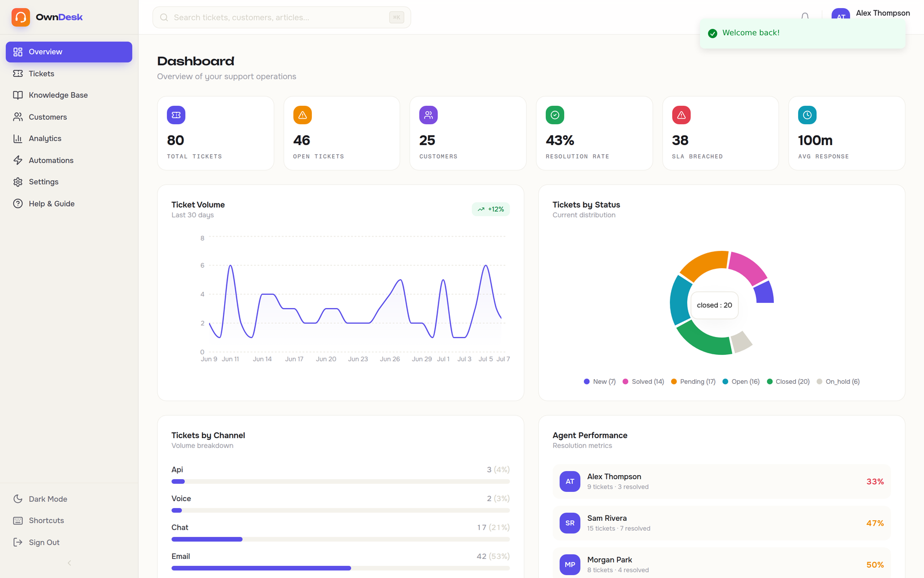
Task: Click the Help & Guide question mark icon
Action: click(x=18, y=203)
